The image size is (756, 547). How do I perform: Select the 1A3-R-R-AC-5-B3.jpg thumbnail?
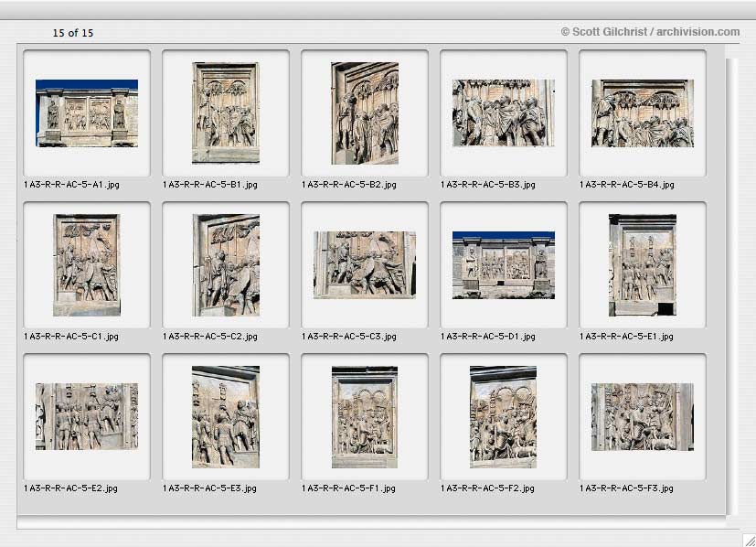coord(504,113)
